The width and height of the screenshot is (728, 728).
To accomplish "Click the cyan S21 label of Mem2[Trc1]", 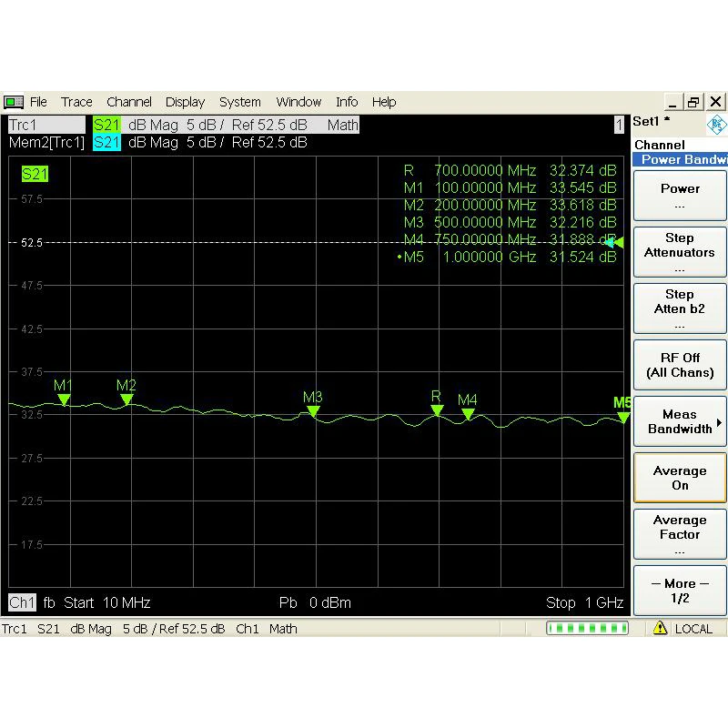I will click(106, 142).
